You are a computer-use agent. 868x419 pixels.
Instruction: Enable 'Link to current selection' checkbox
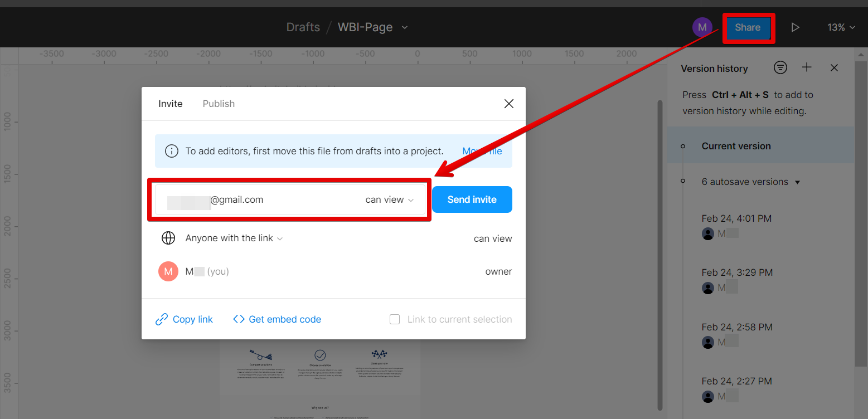point(395,319)
